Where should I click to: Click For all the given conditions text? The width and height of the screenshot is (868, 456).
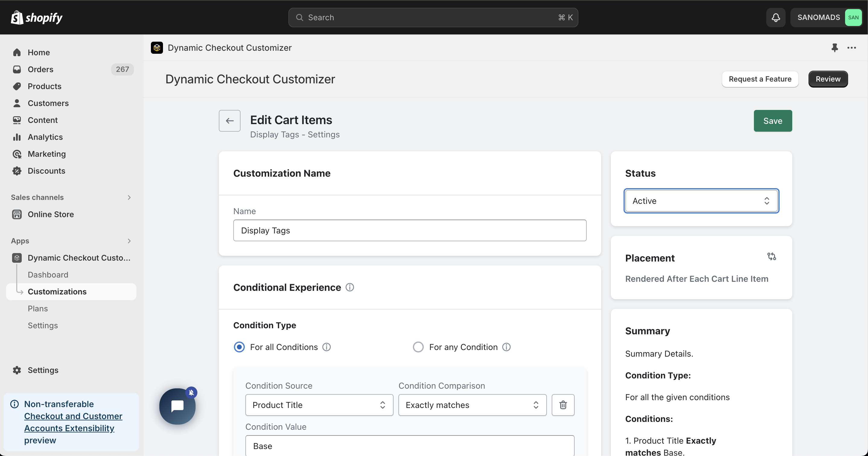tap(677, 397)
